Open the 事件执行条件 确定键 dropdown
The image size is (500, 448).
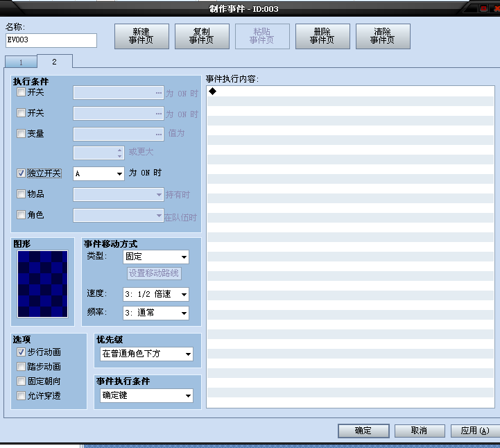[146, 396]
